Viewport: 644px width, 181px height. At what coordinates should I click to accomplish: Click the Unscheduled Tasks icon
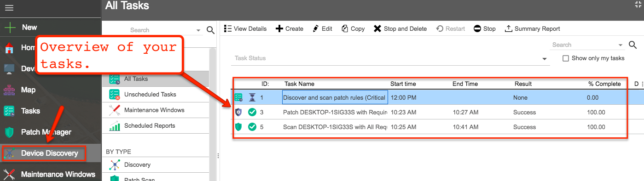115,95
